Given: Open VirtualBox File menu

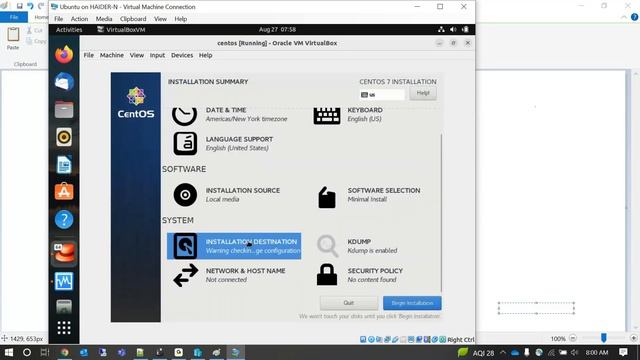Looking at the screenshot, I should pos(89,55).
